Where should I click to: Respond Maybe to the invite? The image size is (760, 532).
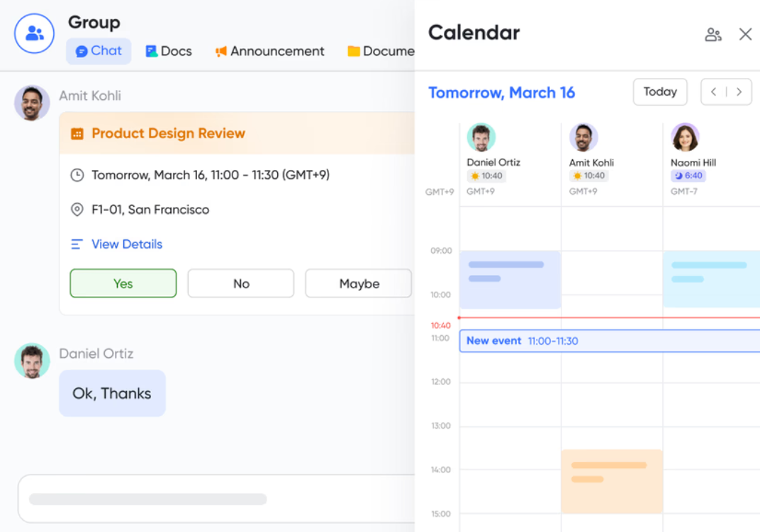coord(358,283)
